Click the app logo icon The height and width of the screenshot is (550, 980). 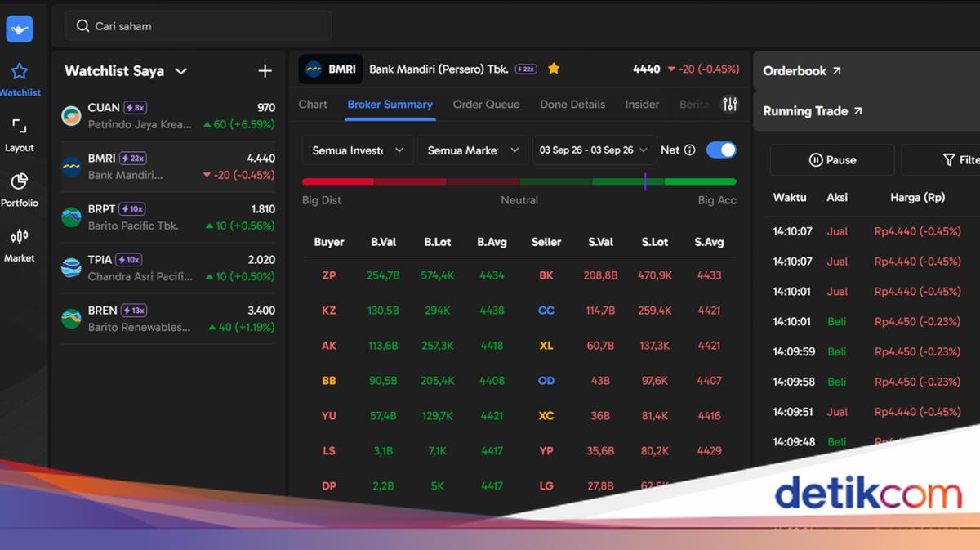tap(19, 29)
